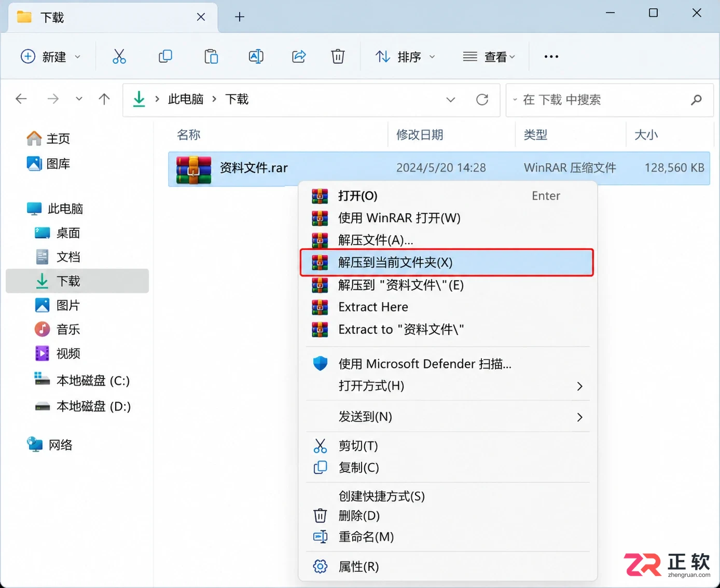
Task: Click the search magnifier icon
Action: point(696,100)
